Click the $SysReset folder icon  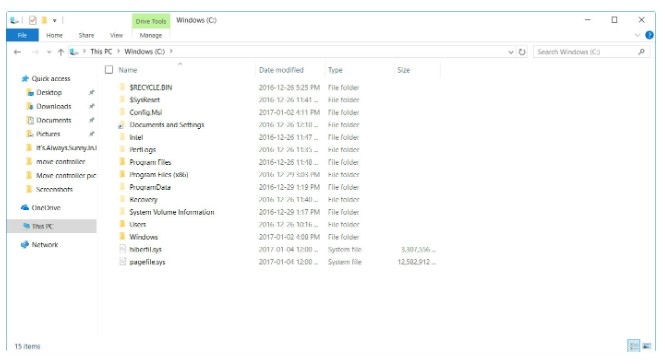pos(122,100)
